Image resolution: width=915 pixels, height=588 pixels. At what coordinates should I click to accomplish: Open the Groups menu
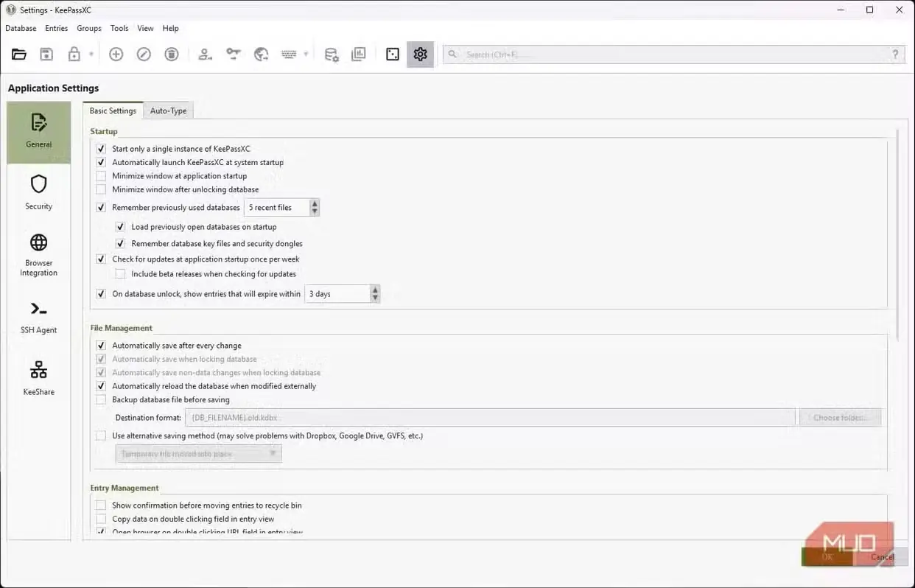89,28
